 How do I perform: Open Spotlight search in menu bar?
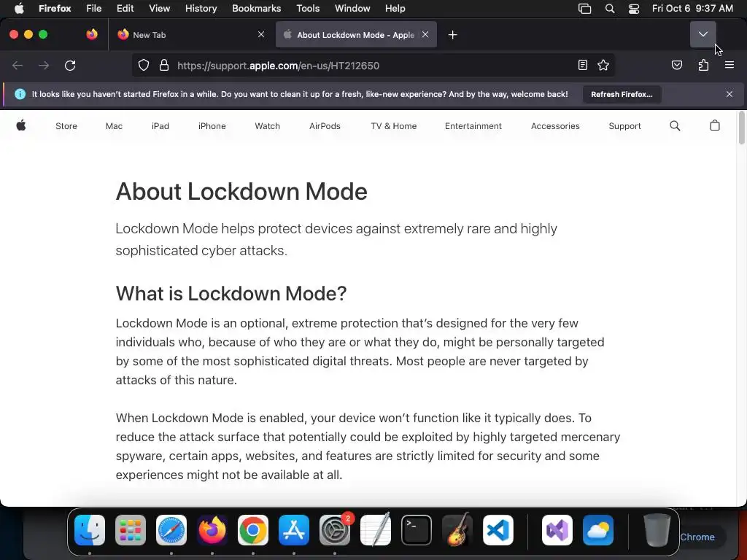tap(610, 9)
